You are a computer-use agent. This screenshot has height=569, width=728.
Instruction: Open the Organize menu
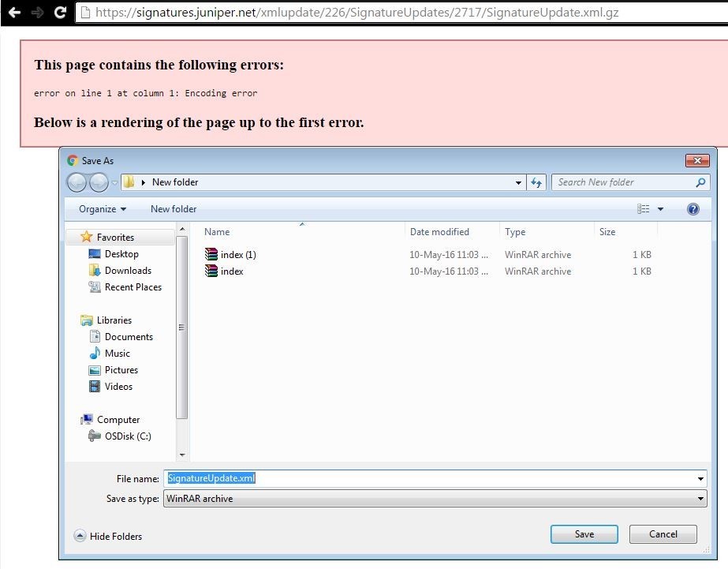click(103, 209)
